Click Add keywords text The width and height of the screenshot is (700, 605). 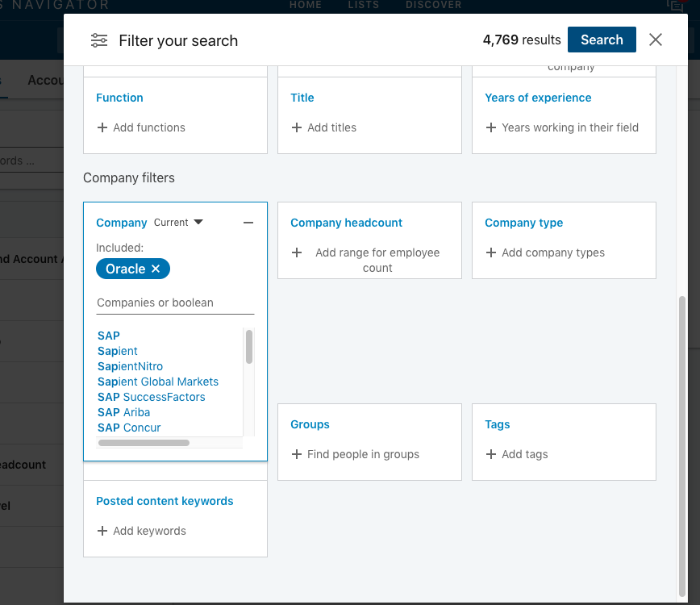click(149, 531)
